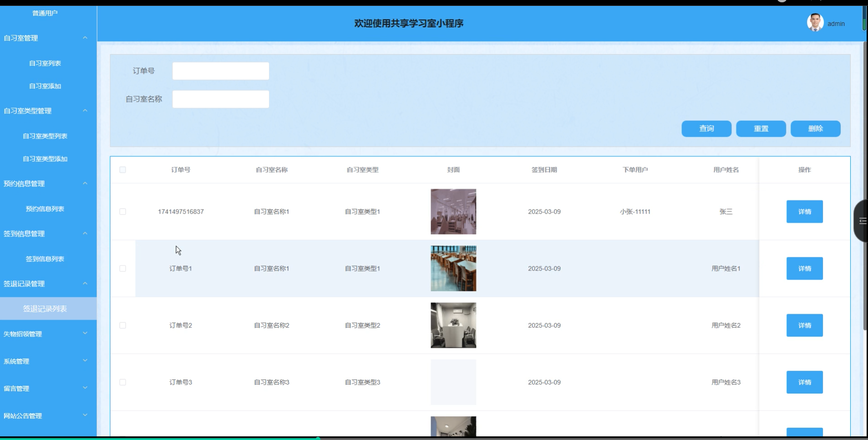Click the 签到日期 column header
This screenshot has width=868, height=440.
544,170
